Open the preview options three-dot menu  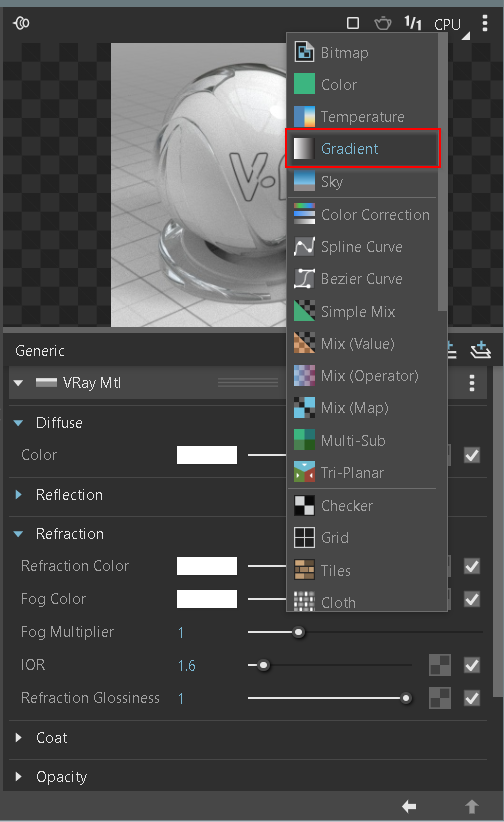click(x=485, y=23)
